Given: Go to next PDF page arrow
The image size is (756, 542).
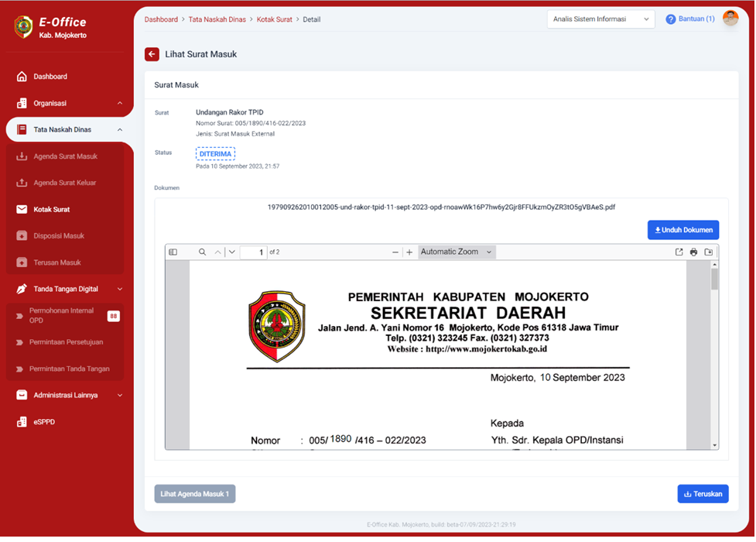Looking at the screenshot, I should (232, 252).
